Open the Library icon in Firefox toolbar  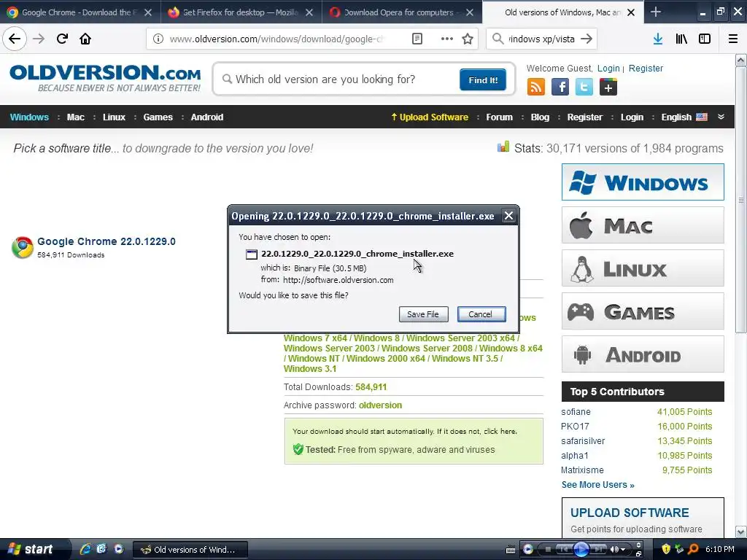pos(681,39)
